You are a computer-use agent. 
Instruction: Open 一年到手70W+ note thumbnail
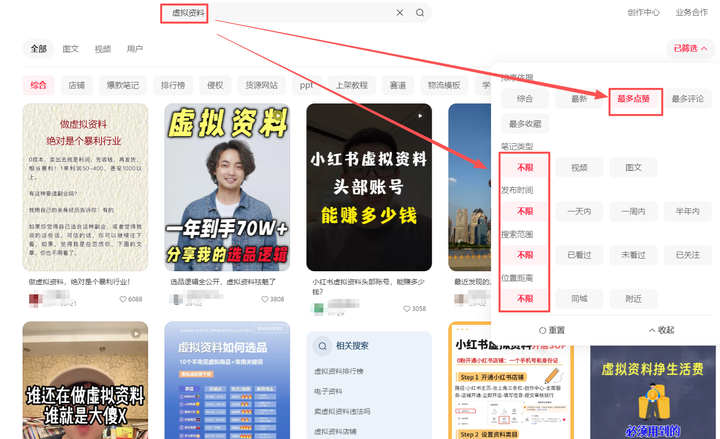pyautogui.click(x=227, y=187)
